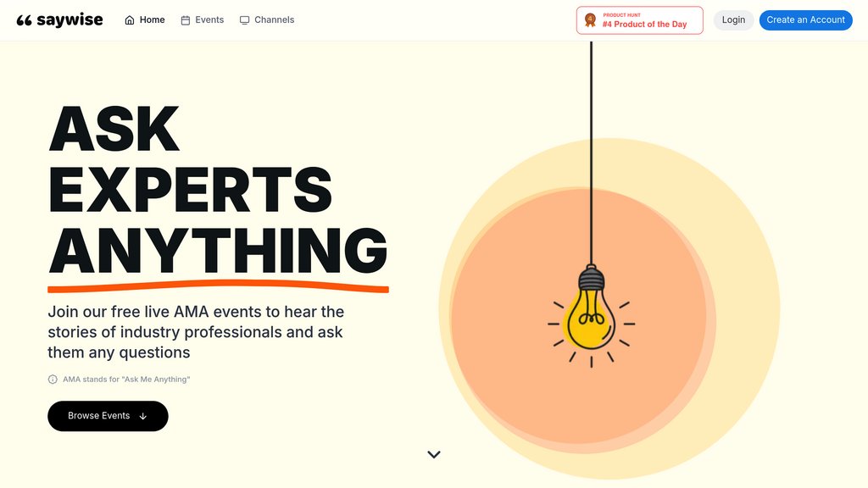The width and height of the screenshot is (868, 488).
Task: Click the Browse Events button
Action: pyautogui.click(x=108, y=416)
